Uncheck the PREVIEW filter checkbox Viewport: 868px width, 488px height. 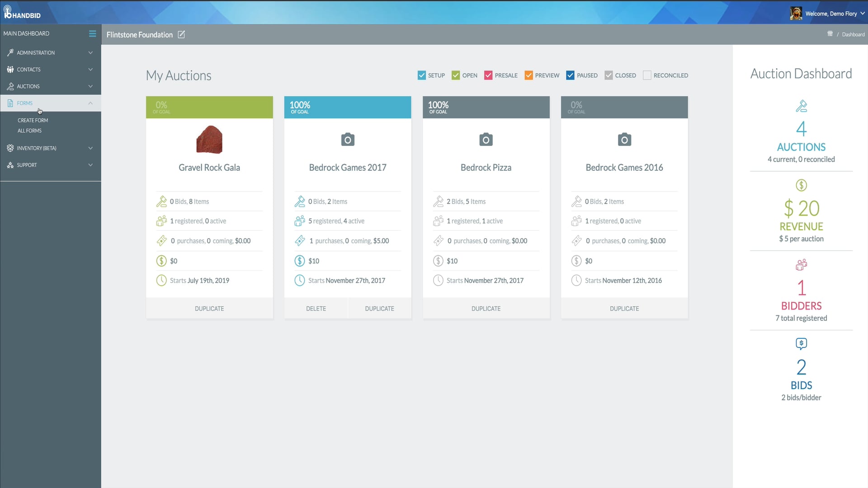tap(528, 75)
